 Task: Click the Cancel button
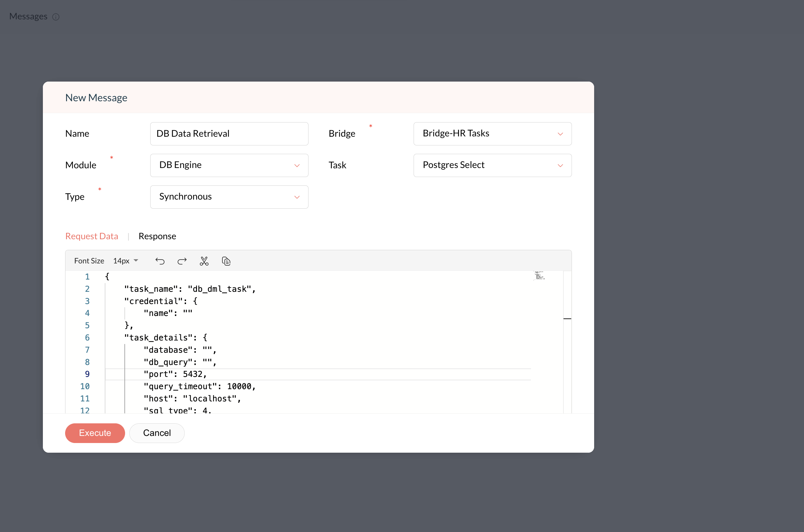(x=157, y=433)
